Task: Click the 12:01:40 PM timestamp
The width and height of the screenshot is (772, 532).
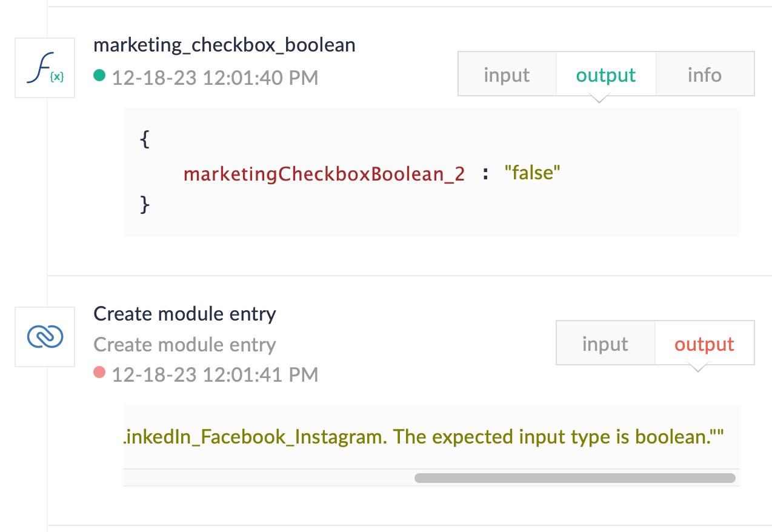Action: tap(215, 78)
